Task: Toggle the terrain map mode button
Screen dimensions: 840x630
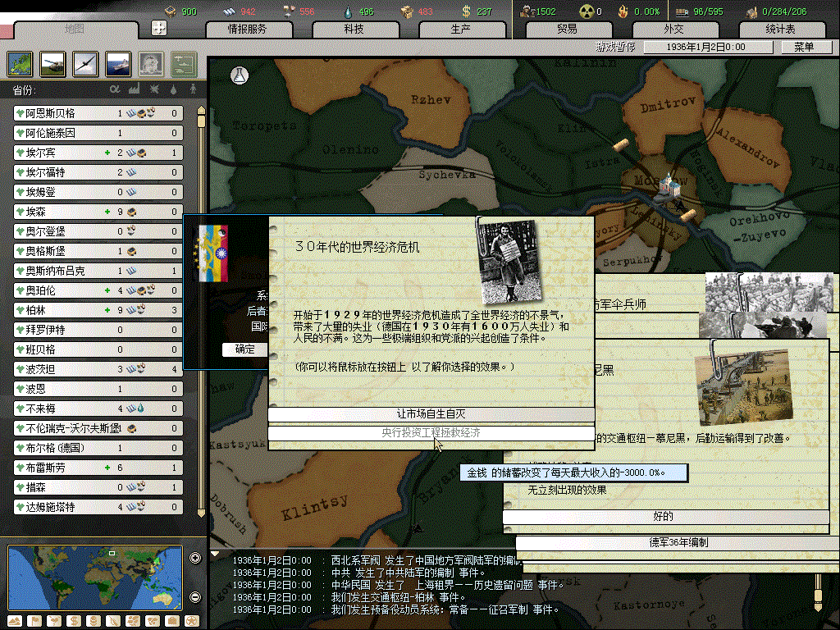Action: (x=15, y=620)
